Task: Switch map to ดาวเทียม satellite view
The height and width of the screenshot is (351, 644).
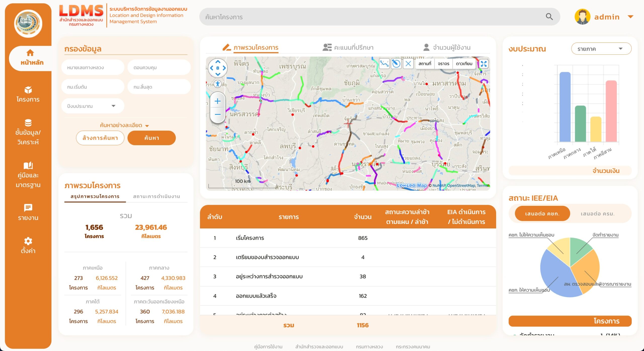Action: click(464, 64)
